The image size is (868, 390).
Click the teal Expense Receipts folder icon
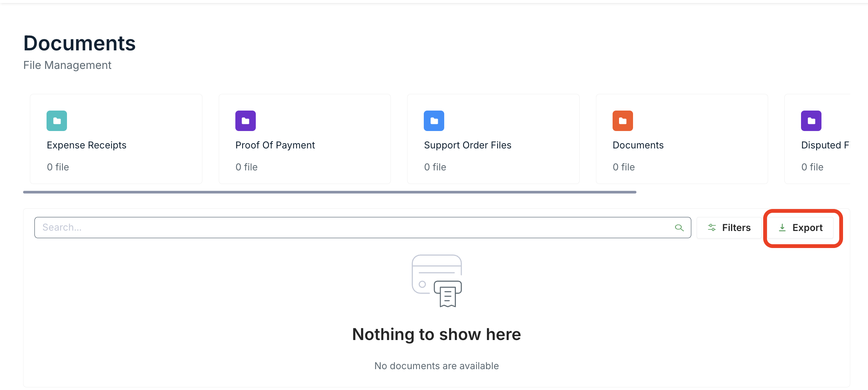click(x=57, y=121)
